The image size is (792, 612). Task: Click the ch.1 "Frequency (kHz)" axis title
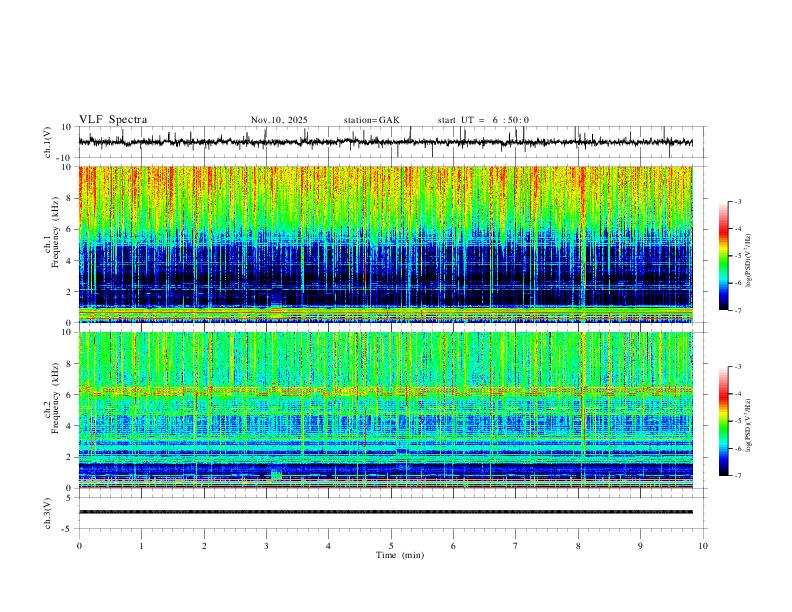click(56, 233)
